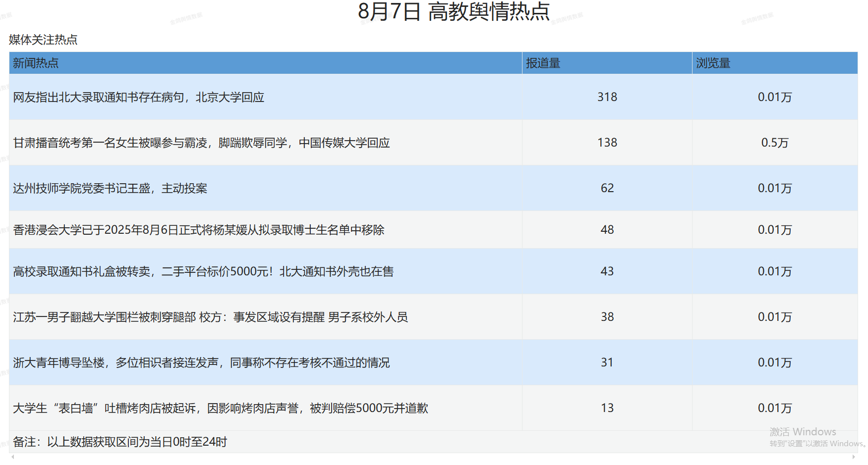Click the 138 report count value
Viewport: 868px width, 465px height.
607,143
